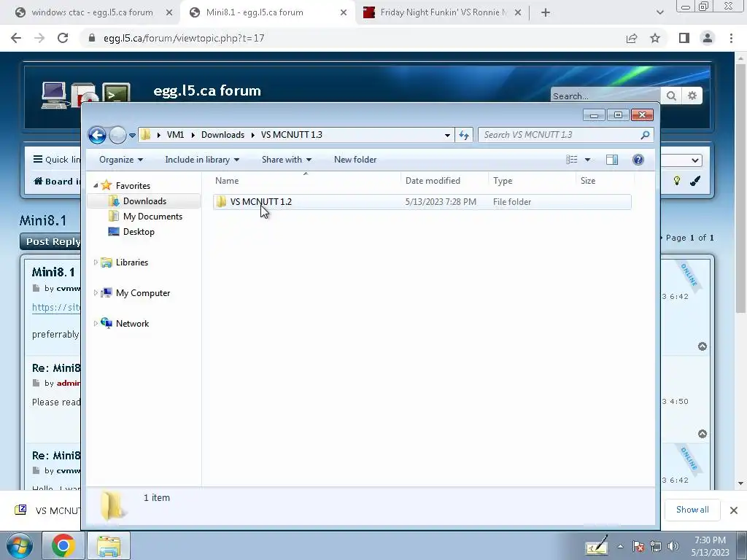Bookmark this page with the star

655,38
